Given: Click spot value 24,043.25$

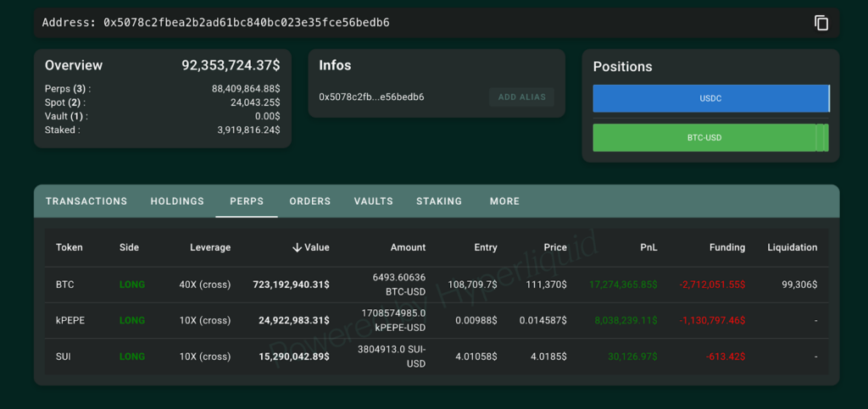Looking at the screenshot, I should (x=255, y=102).
